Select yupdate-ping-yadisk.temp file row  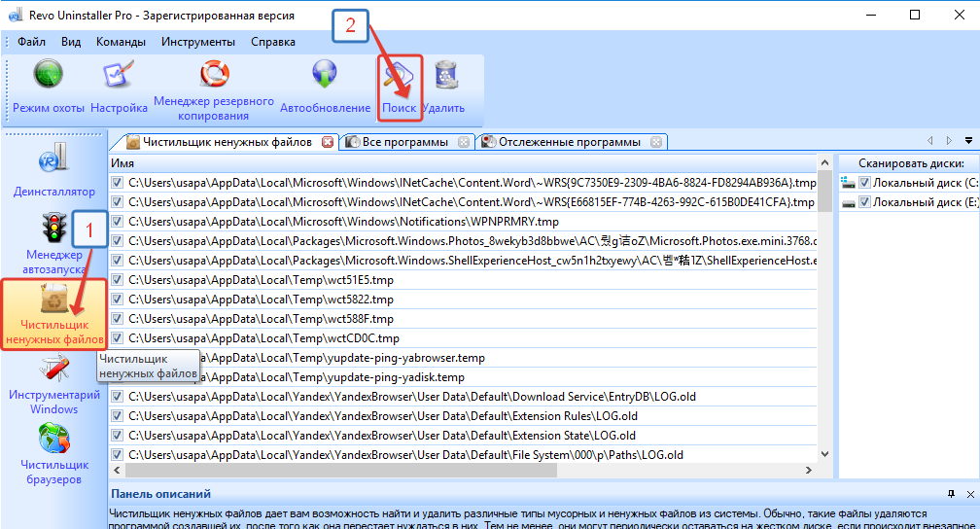463,377
